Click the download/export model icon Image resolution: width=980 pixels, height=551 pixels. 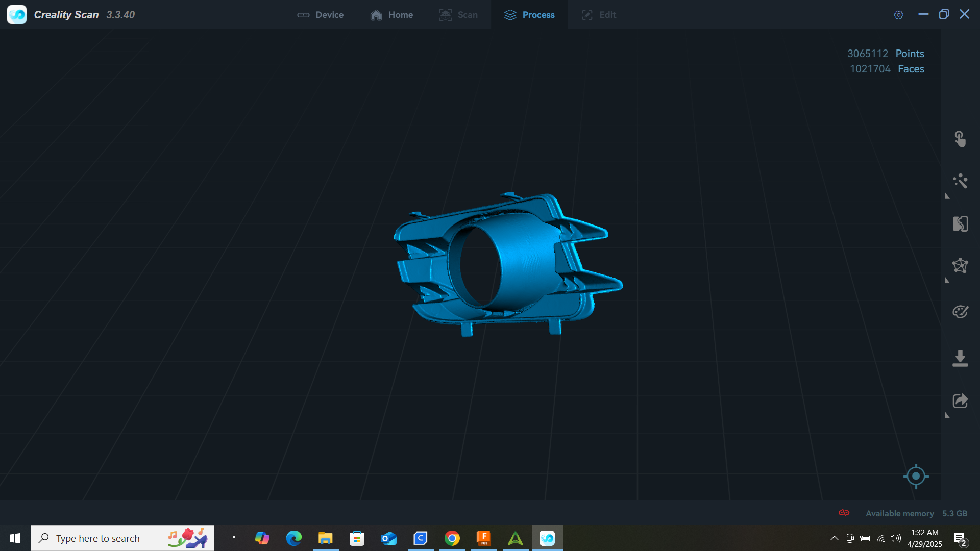pyautogui.click(x=960, y=358)
